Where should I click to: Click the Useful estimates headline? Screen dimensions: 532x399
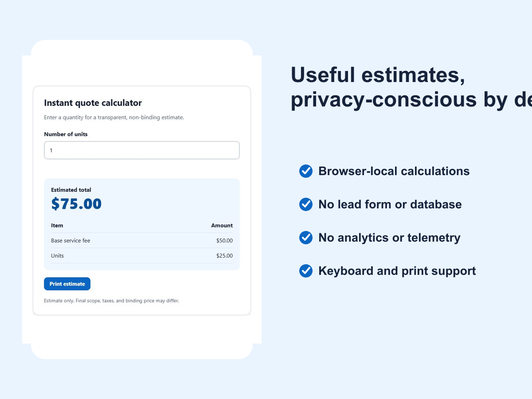click(x=411, y=87)
